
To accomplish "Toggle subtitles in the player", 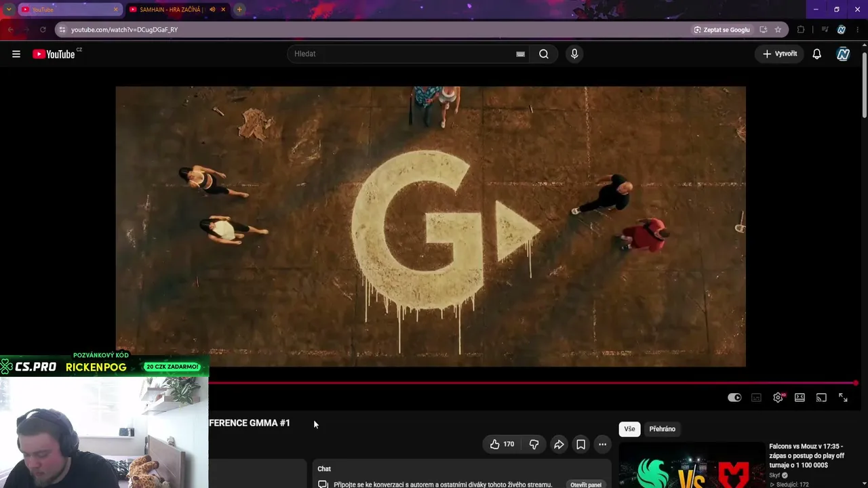I will click(756, 398).
